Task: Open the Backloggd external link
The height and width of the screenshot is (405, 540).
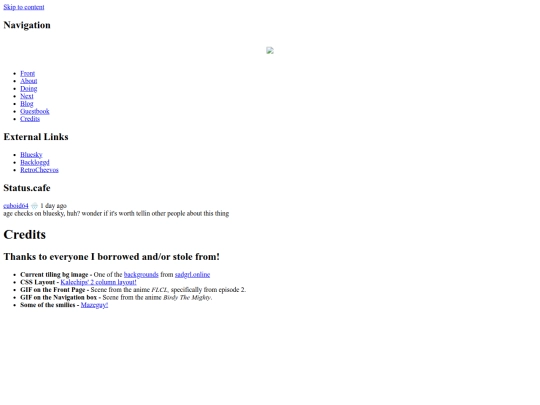Action: click(x=35, y=162)
